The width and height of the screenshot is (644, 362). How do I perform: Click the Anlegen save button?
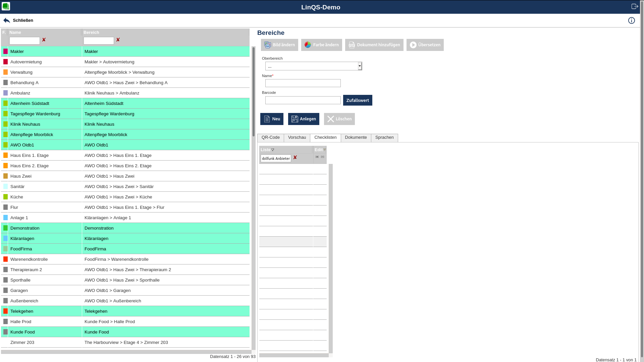point(303,119)
